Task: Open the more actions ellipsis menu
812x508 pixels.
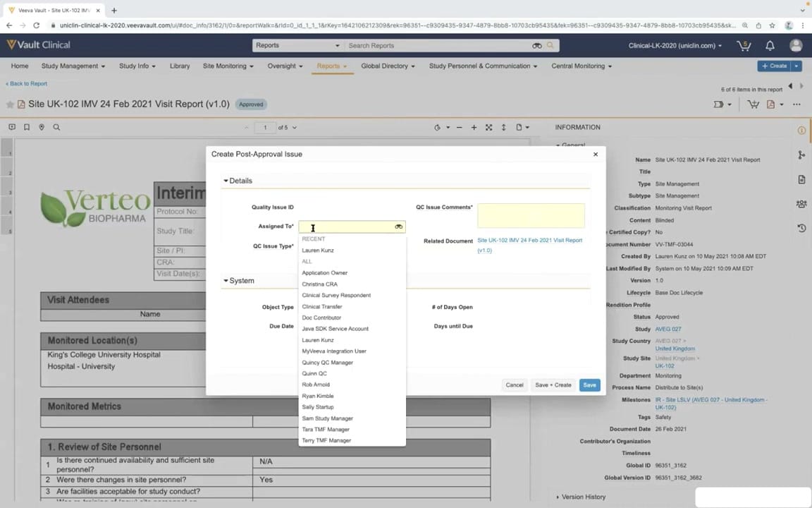Action: point(796,104)
